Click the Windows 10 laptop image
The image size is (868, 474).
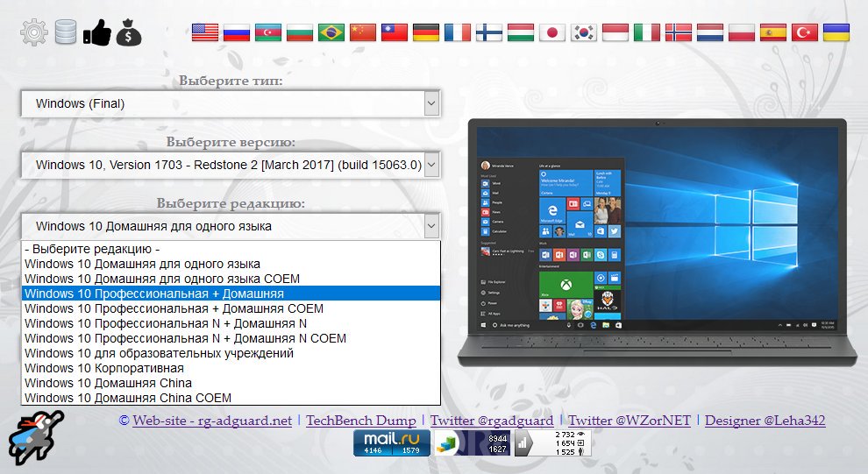coord(658,242)
